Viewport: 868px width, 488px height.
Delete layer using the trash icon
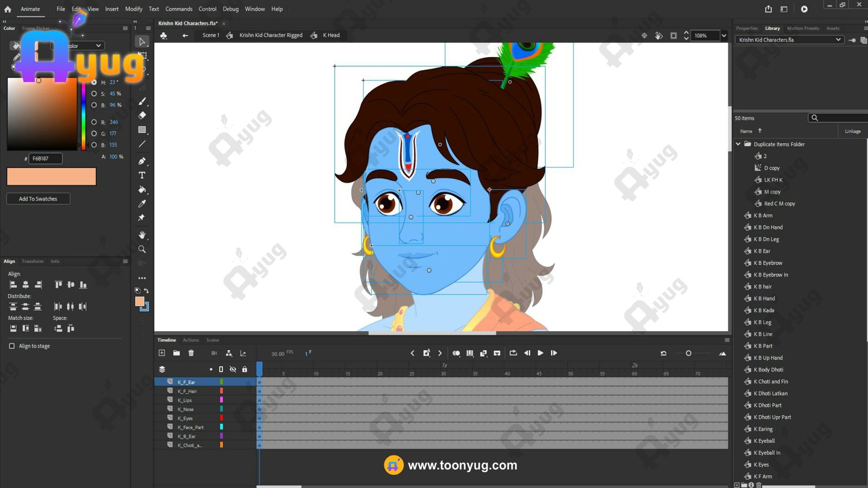(191, 353)
